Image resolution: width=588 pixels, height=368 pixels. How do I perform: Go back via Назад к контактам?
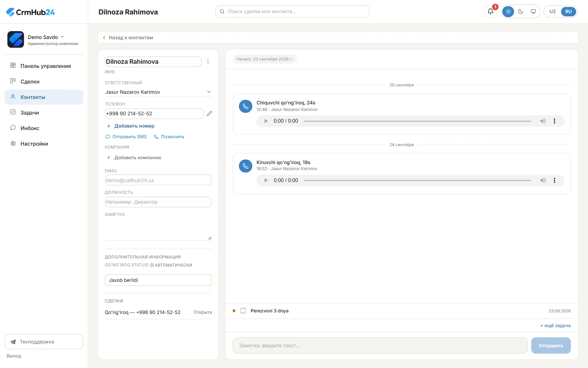tap(128, 38)
